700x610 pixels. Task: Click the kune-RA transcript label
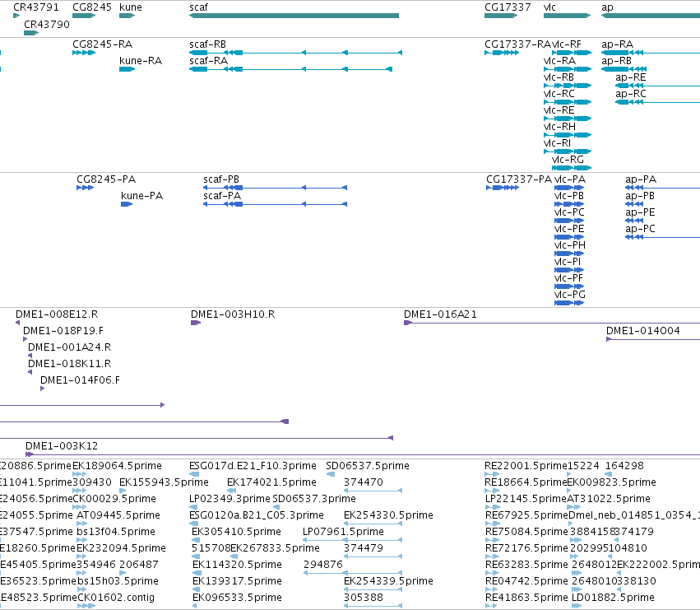point(141,61)
